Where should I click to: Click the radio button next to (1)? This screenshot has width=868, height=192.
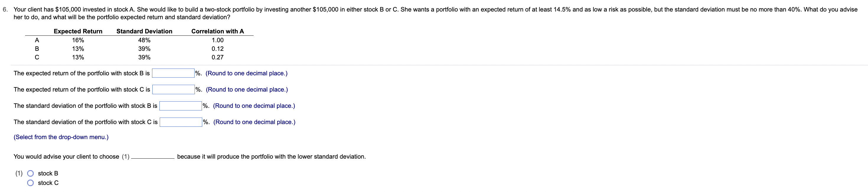[x=30, y=173]
